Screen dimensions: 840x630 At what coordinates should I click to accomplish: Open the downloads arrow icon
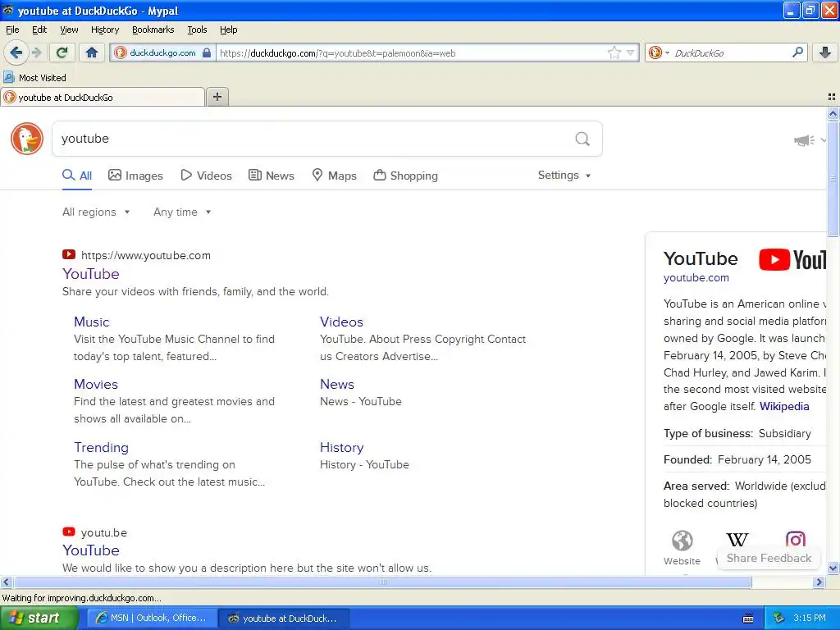click(x=825, y=52)
